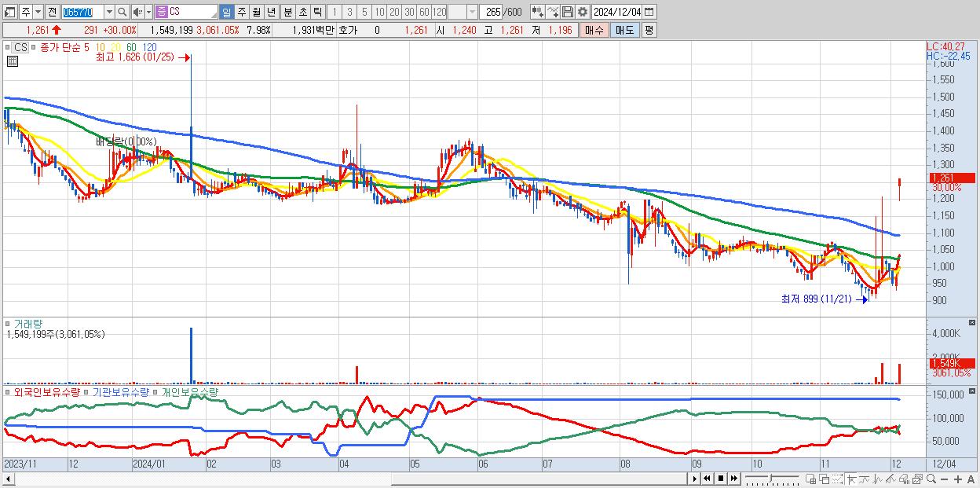Choose interval 60 button
Screen dimensions: 980x488
424,12
